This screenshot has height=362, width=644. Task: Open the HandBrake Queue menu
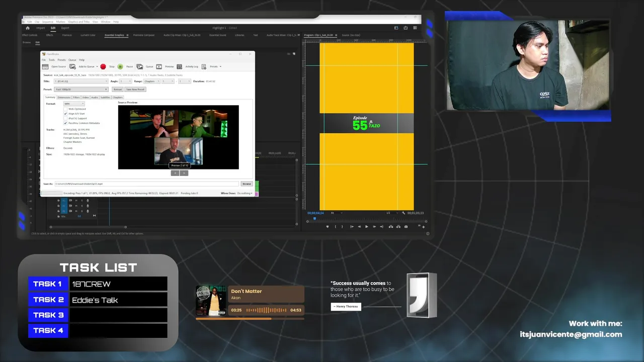tap(72, 60)
